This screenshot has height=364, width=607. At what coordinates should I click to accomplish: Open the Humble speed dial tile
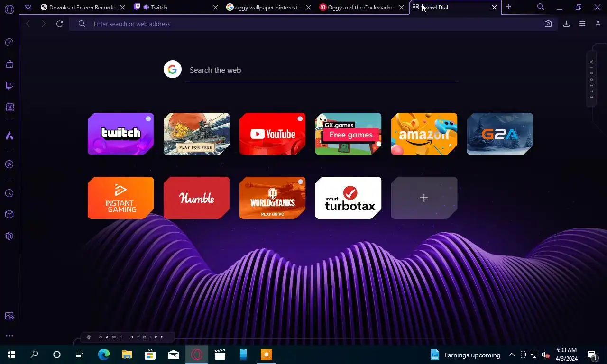pos(197,198)
